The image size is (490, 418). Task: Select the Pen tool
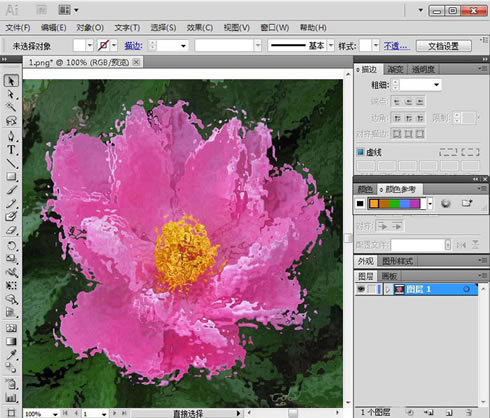click(11, 136)
